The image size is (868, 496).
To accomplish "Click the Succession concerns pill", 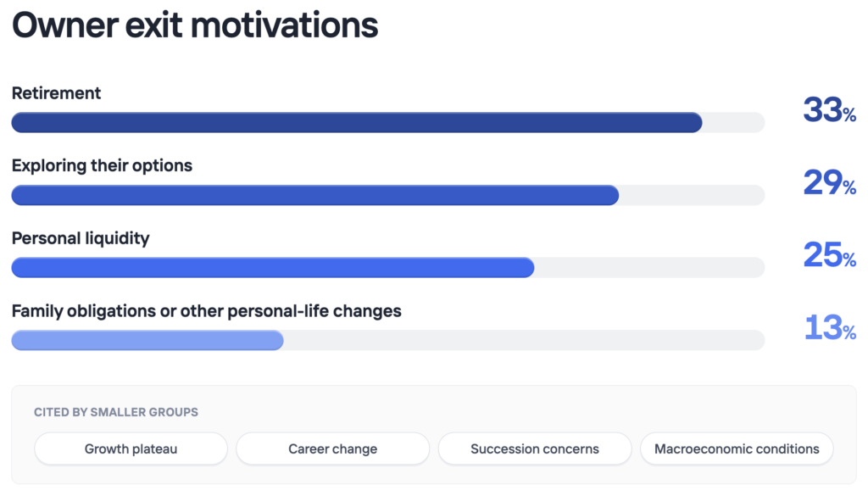I will 535,449.
